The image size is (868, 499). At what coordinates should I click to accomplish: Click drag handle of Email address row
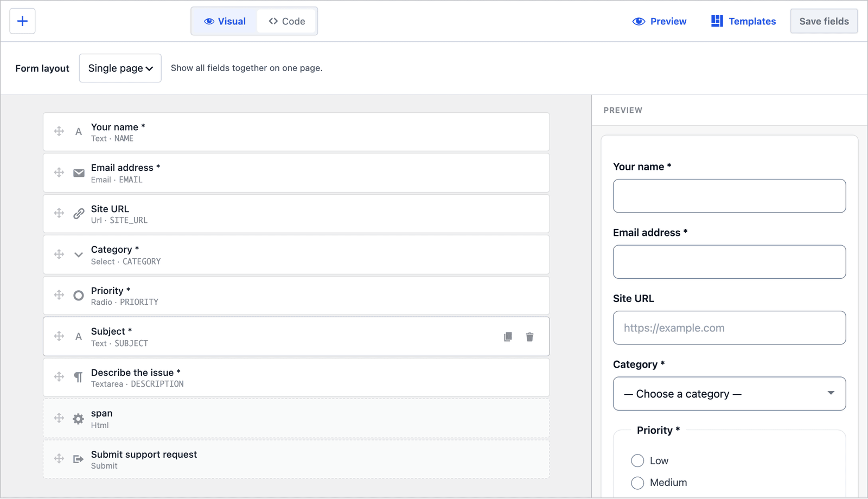click(59, 172)
